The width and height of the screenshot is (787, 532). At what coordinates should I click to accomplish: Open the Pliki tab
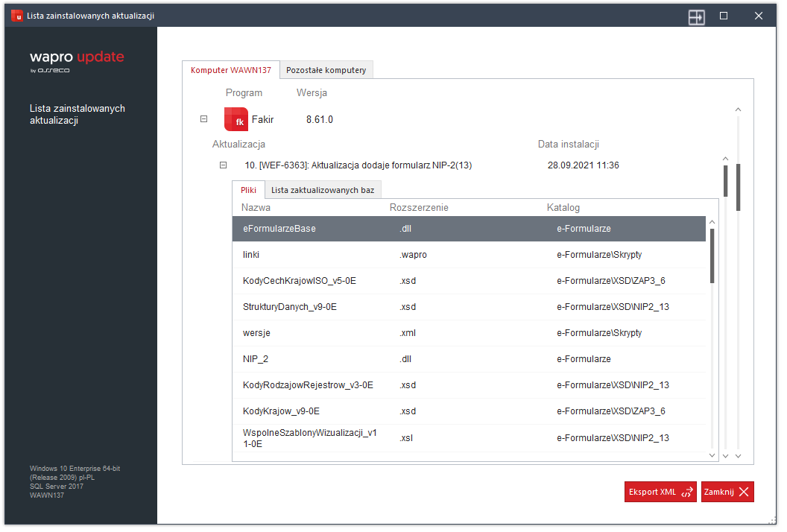point(248,190)
